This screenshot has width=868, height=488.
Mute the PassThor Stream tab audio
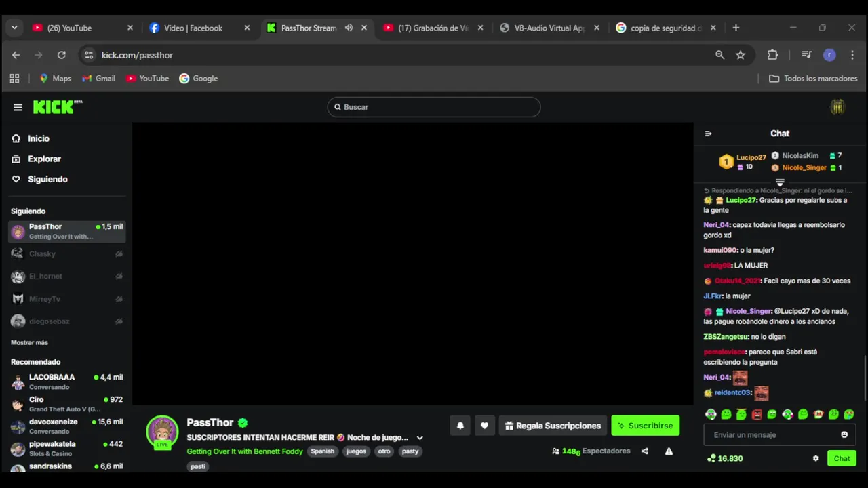point(349,28)
